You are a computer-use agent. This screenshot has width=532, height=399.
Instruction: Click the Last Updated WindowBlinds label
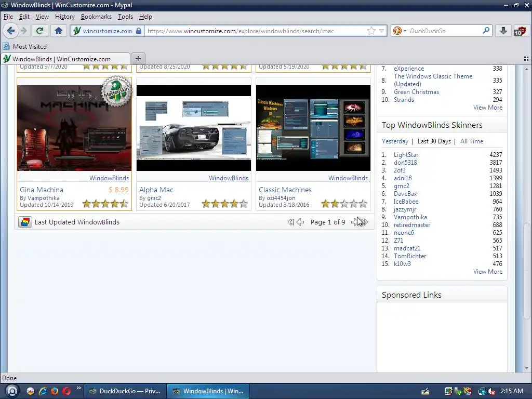(x=77, y=222)
